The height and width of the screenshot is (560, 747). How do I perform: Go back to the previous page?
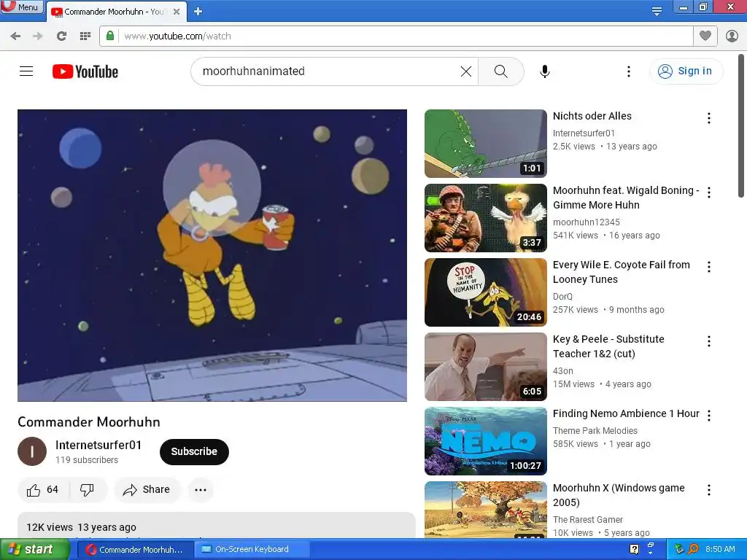pyautogui.click(x=15, y=36)
